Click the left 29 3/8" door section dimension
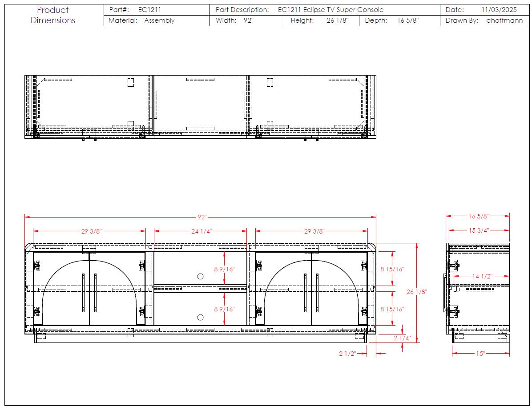Viewport: 532px width, 411px height. (92, 231)
